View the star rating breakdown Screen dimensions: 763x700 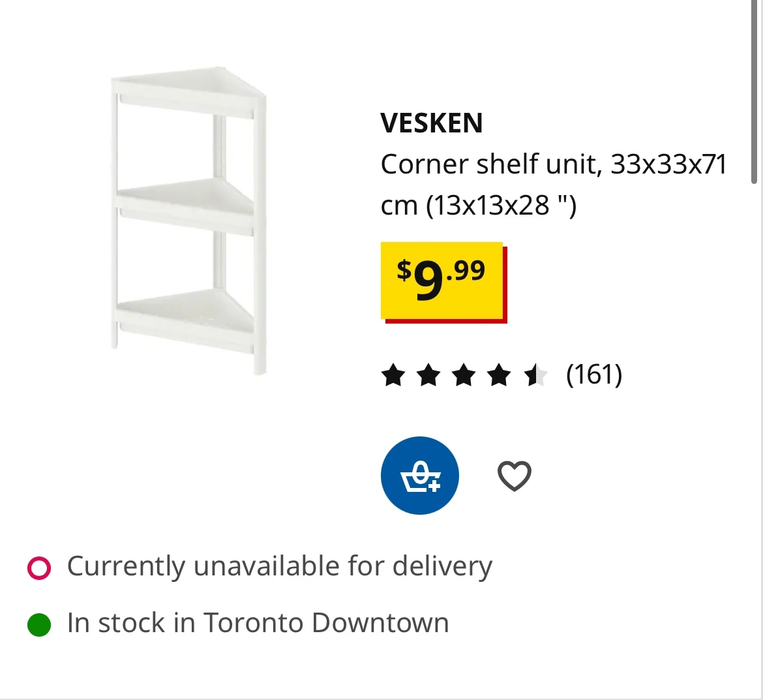click(x=465, y=375)
